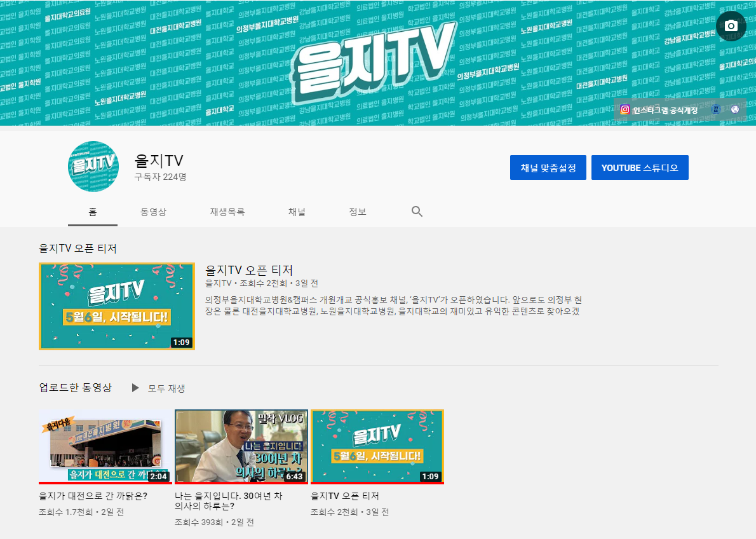The height and width of the screenshot is (539, 756).
Task: Open the globe website link icon on banner
Action: 735,109
